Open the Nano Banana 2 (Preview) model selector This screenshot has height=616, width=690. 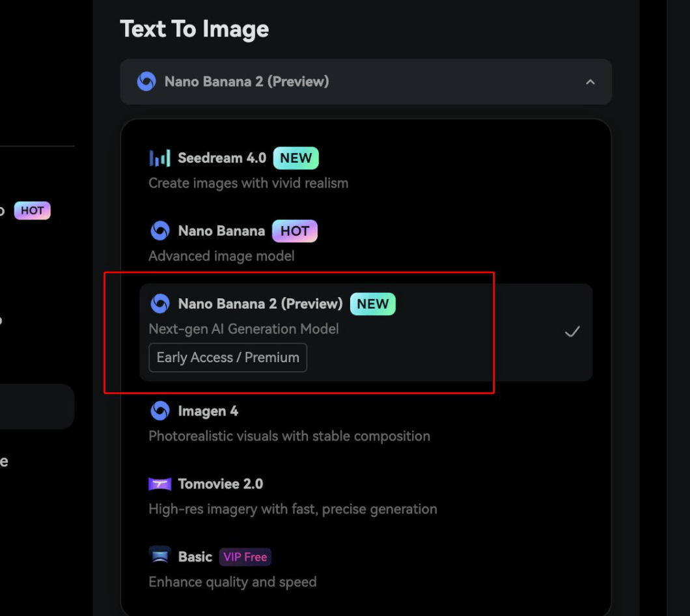coord(366,82)
